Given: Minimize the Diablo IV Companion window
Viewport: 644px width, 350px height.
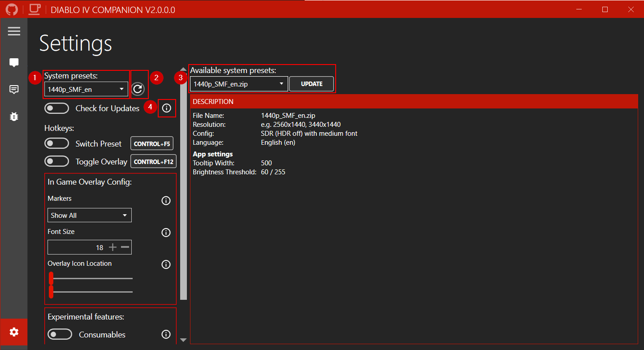Looking at the screenshot, I should (x=579, y=9).
